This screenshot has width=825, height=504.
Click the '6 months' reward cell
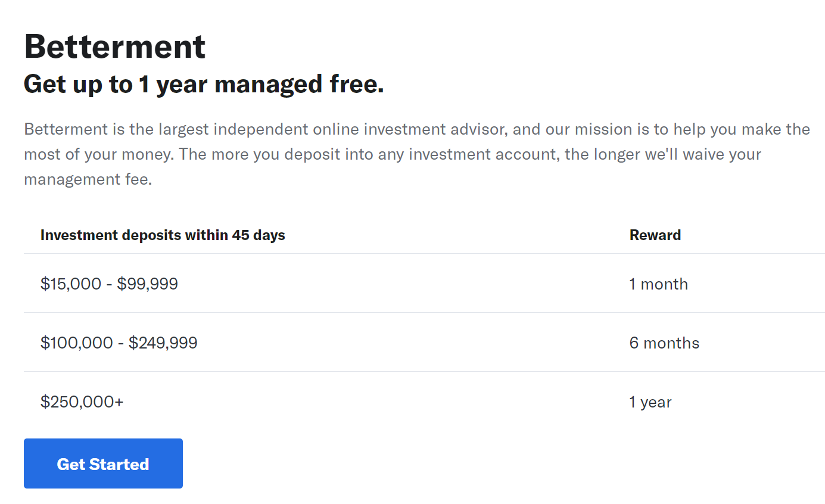click(x=664, y=343)
